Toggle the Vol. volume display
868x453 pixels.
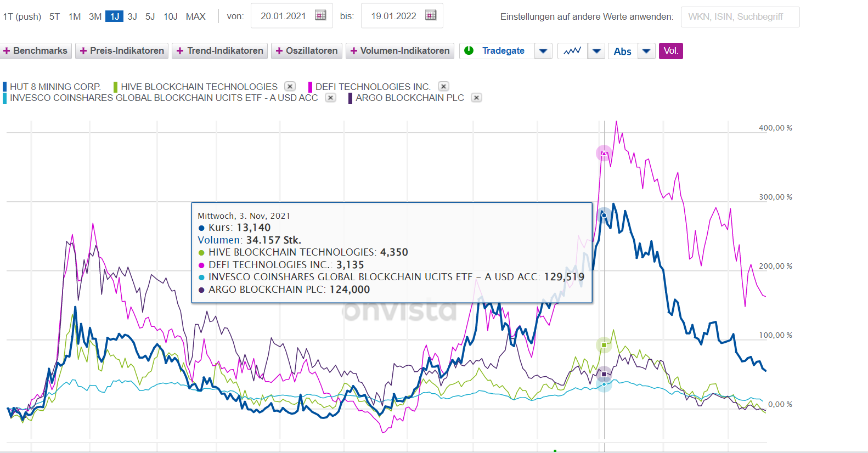point(670,51)
